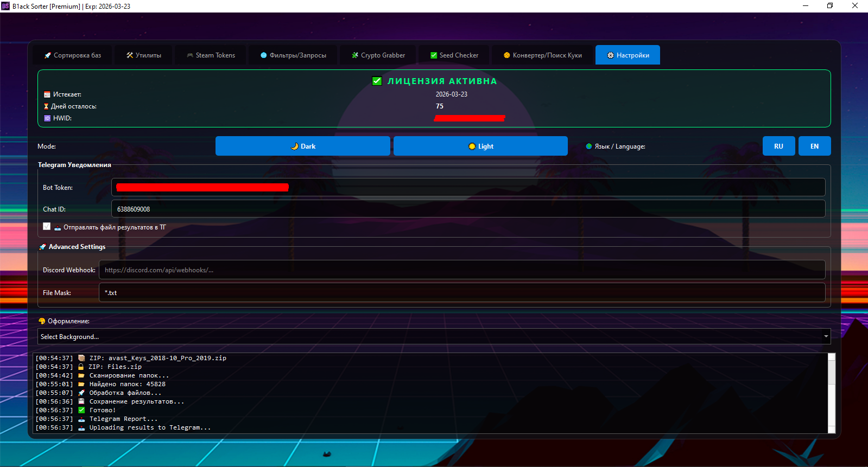This screenshot has height=467, width=868.
Task: Click the moon icon on Dark
Action: [295, 146]
